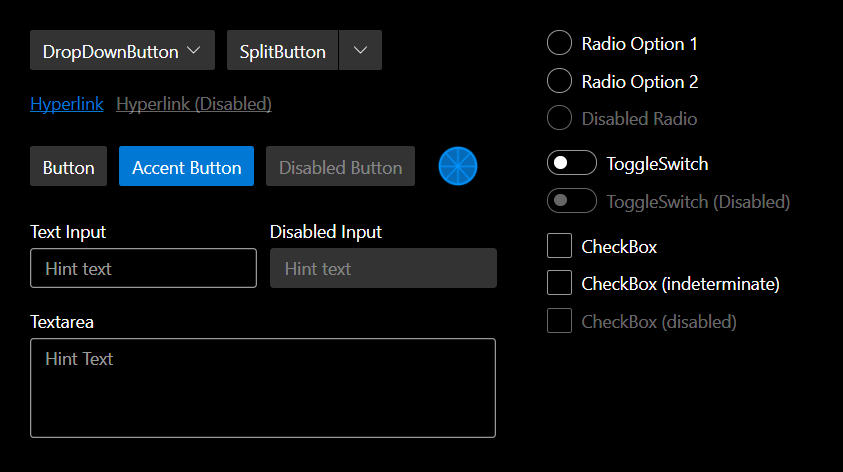This screenshot has width=843, height=472.
Task: Click the blue circular spinner icon
Action: [458, 166]
